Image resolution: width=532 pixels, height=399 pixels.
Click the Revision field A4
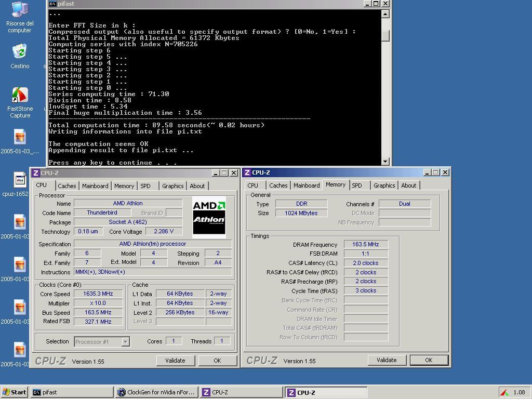218,262
